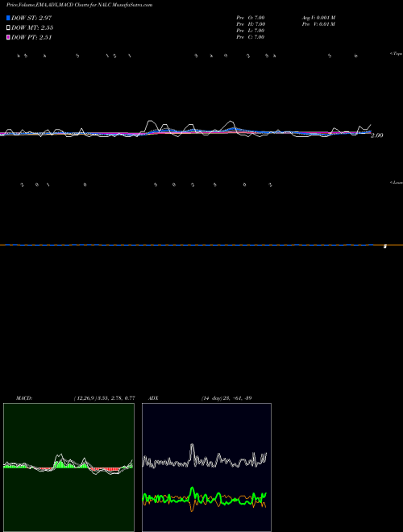Click the 'MACD:' panel heading
403x532 pixels.
click(x=24, y=398)
